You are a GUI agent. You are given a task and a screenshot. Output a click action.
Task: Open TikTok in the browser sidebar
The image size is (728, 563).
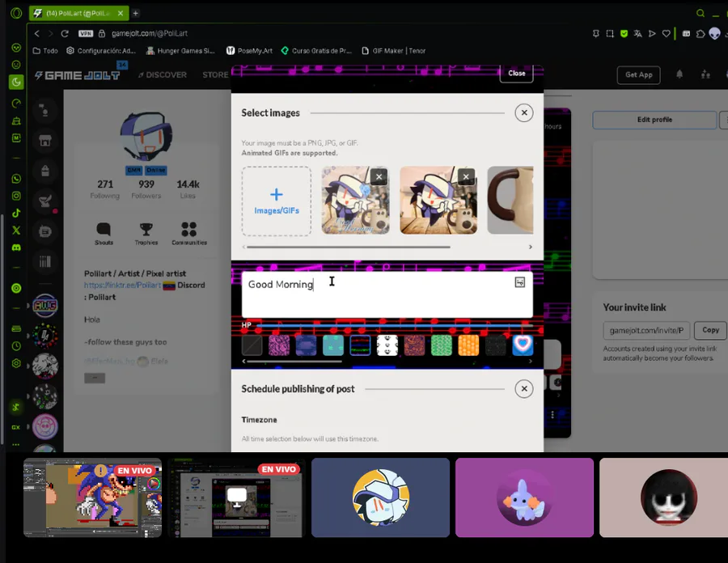coord(16,213)
